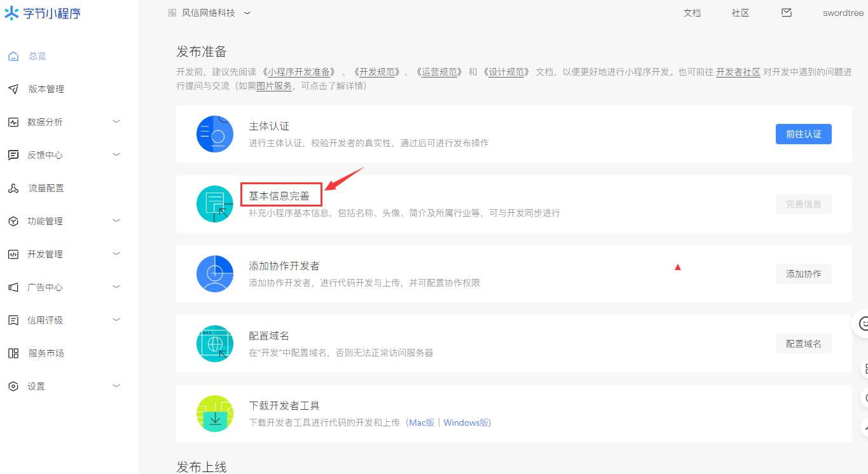Open 版本管理 in the sidebar

(x=46, y=89)
